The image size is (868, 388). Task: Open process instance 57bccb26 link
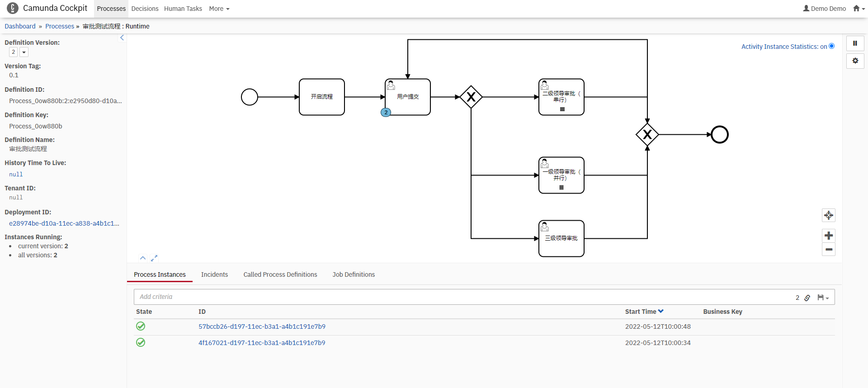(x=262, y=326)
